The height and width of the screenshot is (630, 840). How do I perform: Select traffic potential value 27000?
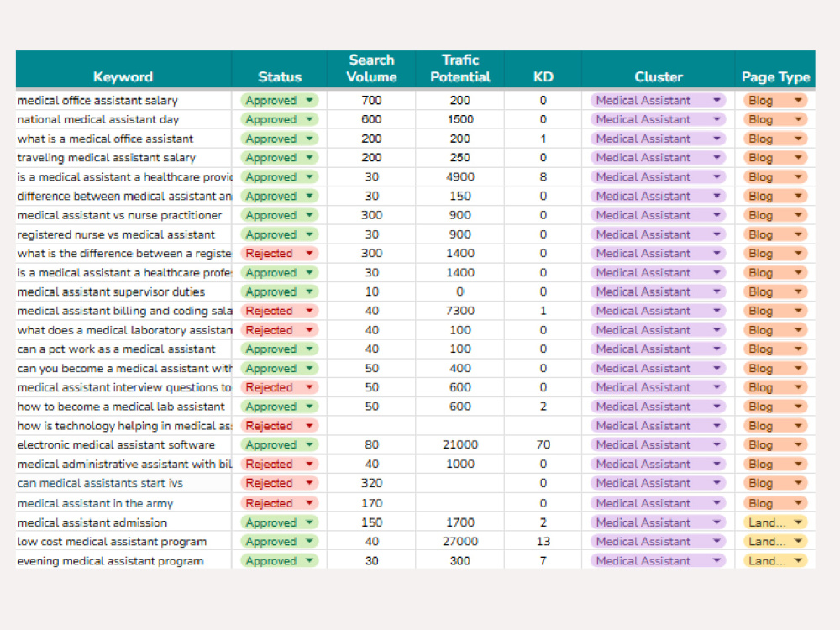point(460,542)
